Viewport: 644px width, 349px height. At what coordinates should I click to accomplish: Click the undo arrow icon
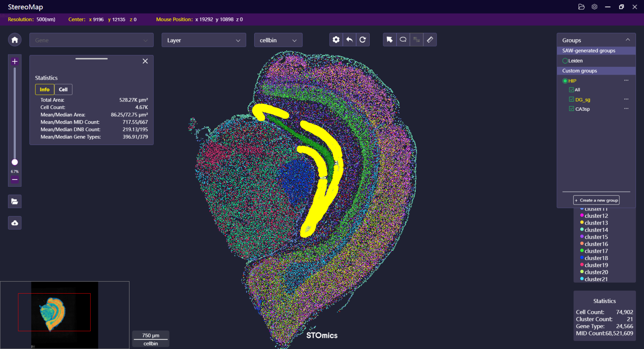click(x=349, y=40)
